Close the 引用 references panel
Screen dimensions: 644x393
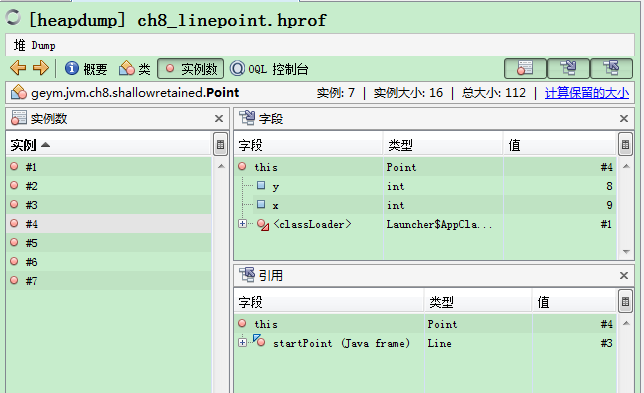tap(624, 276)
